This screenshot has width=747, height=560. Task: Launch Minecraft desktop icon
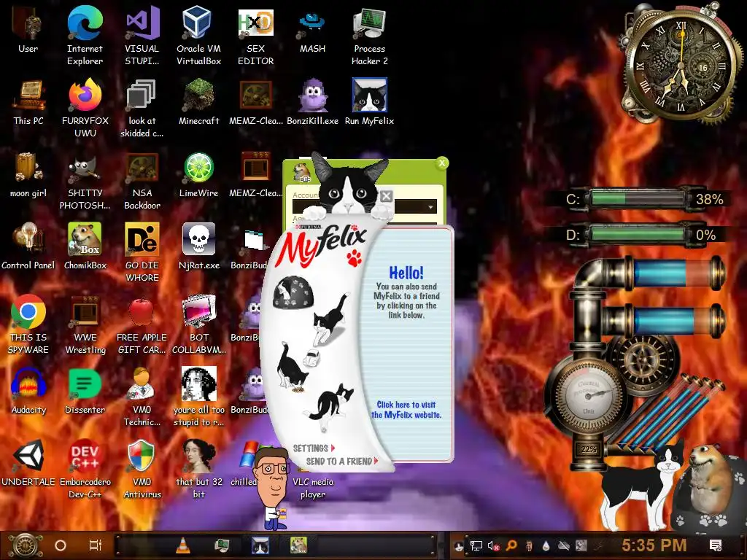(198, 96)
